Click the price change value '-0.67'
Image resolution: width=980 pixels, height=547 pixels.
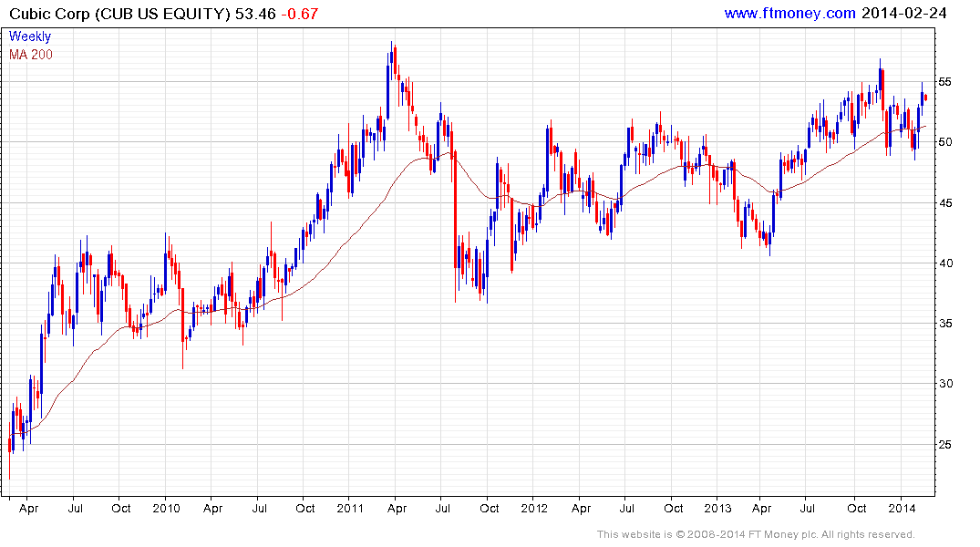(x=299, y=14)
